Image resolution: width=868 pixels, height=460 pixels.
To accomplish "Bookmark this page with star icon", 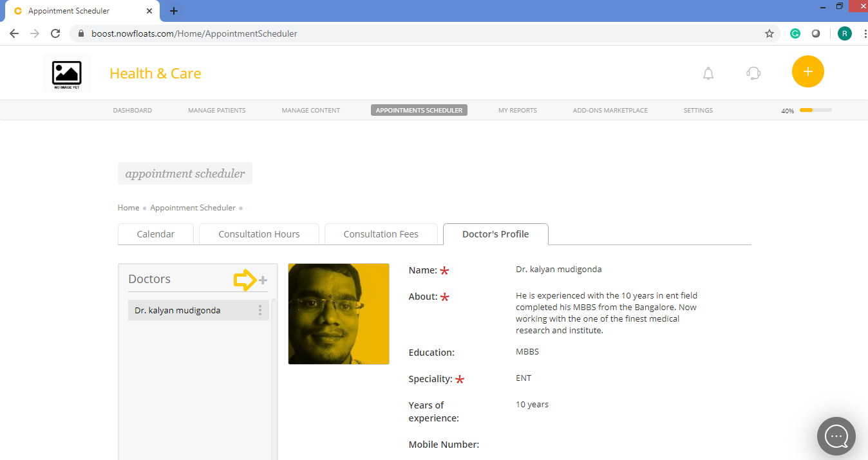I will pos(769,33).
